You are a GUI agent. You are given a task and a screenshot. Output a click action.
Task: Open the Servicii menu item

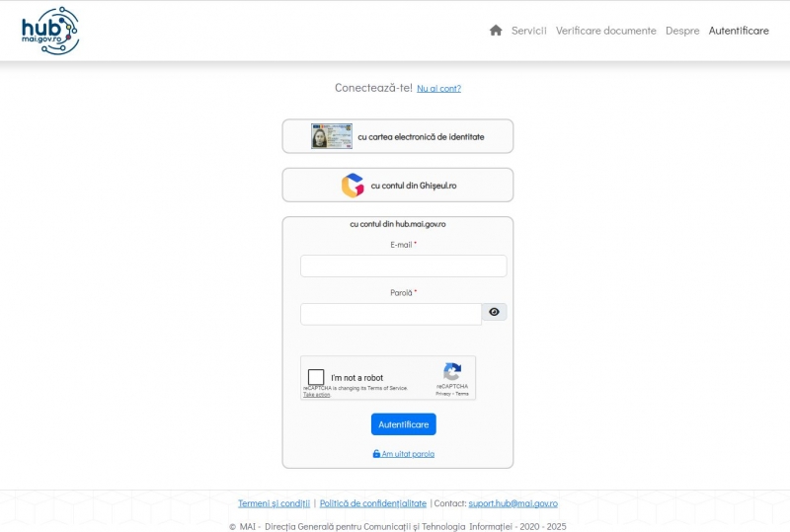coord(528,31)
